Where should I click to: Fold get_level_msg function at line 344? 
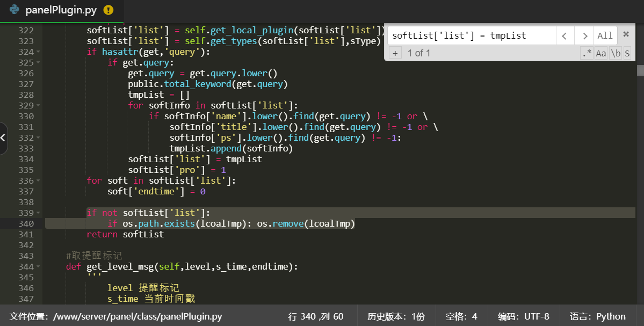(x=38, y=267)
